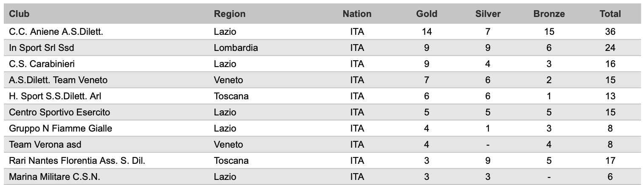Select the C.C. Aniene A.S.Dilett. club row

[x=322, y=31]
